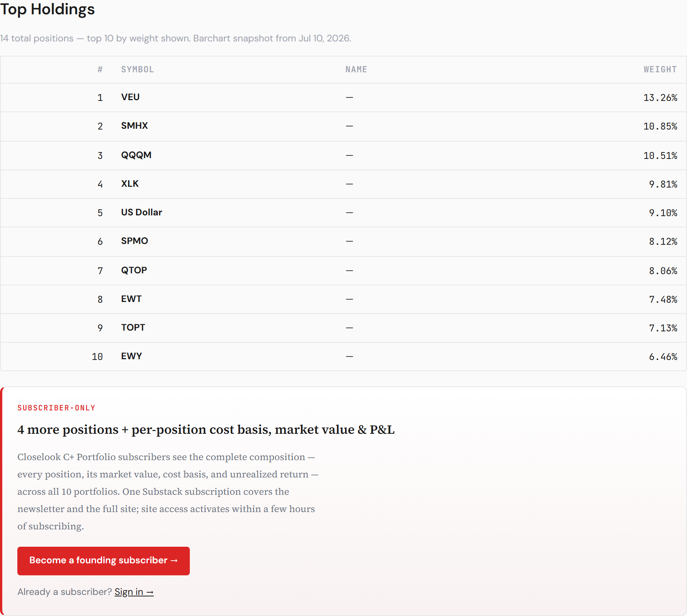
Task: Click the WEIGHT column header
Action: click(x=660, y=70)
